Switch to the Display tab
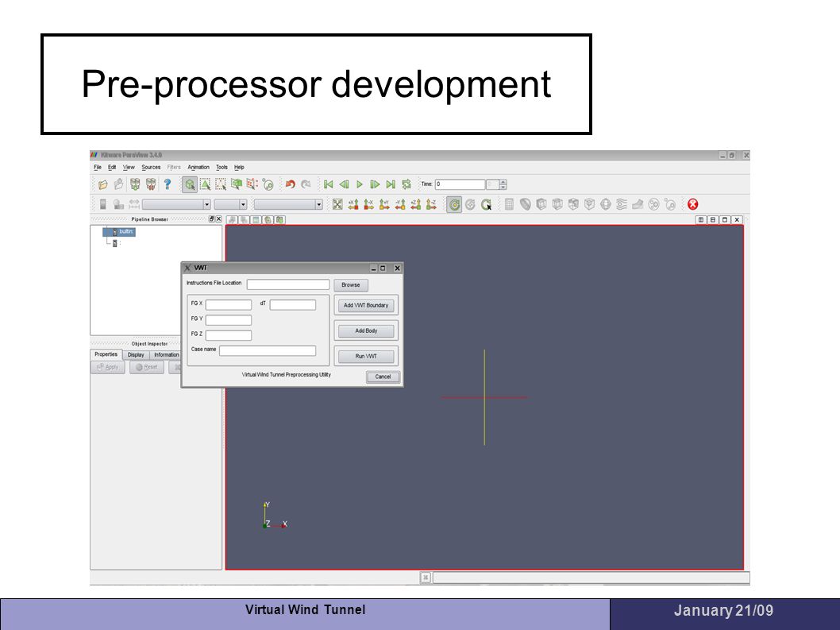The height and width of the screenshot is (630, 840). click(x=136, y=355)
